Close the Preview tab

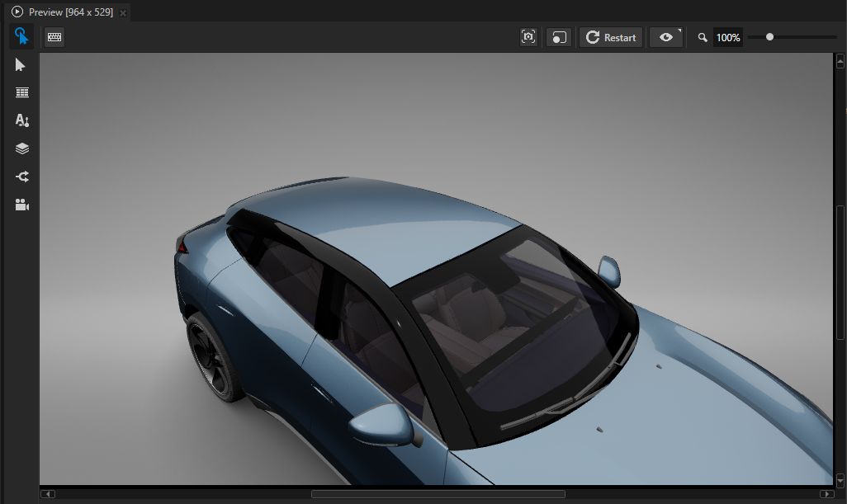click(123, 12)
